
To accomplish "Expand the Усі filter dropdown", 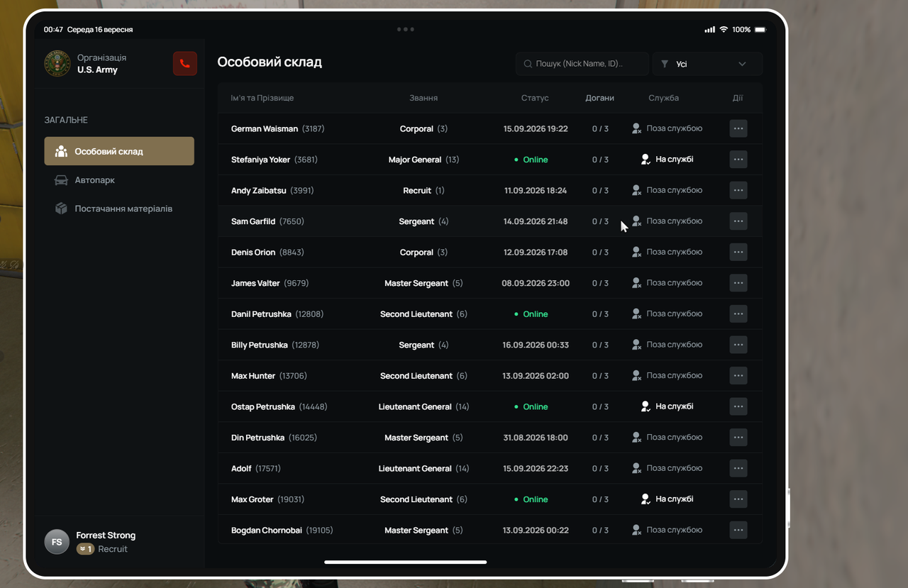I will [x=707, y=64].
